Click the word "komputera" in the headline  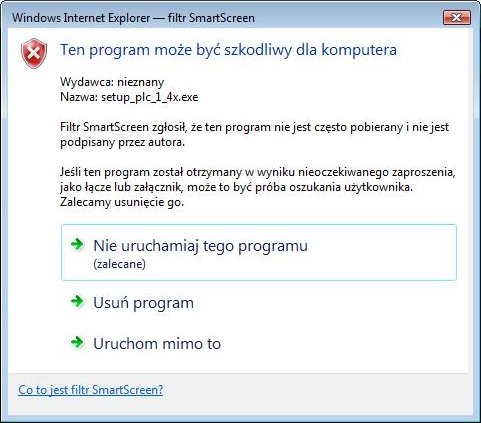pyautogui.click(x=359, y=50)
